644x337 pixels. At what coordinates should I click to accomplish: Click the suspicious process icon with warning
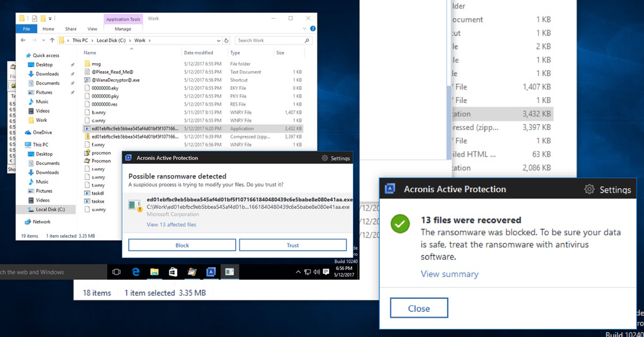tap(135, 205)
